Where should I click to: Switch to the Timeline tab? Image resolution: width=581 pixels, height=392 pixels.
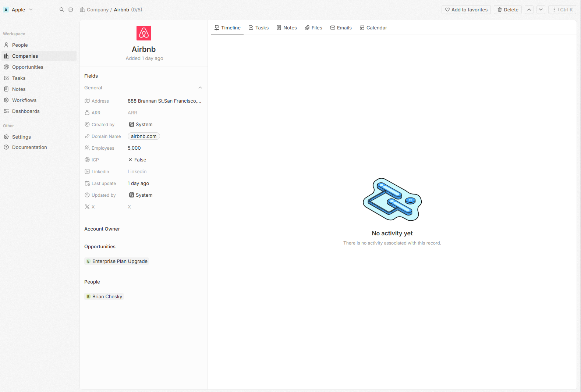tap(227, 28)
